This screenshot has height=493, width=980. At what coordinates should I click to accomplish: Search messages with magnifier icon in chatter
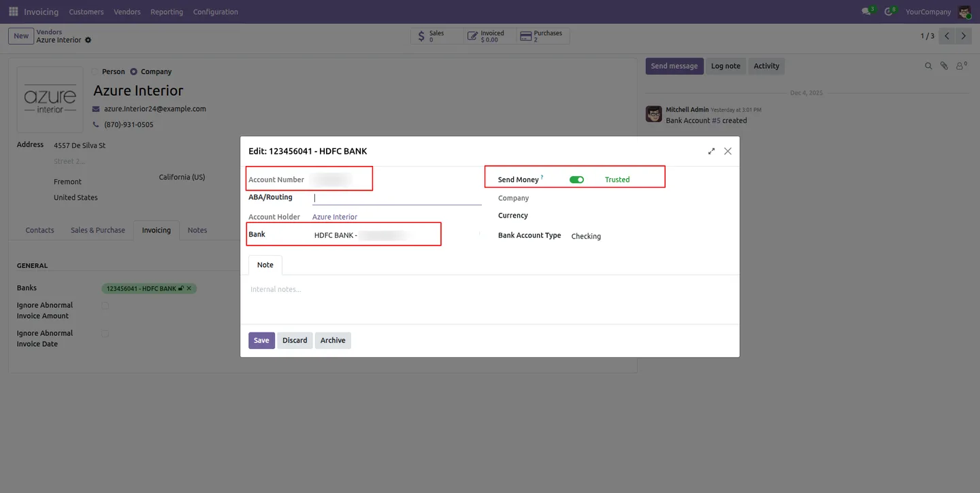coord(928,66)
